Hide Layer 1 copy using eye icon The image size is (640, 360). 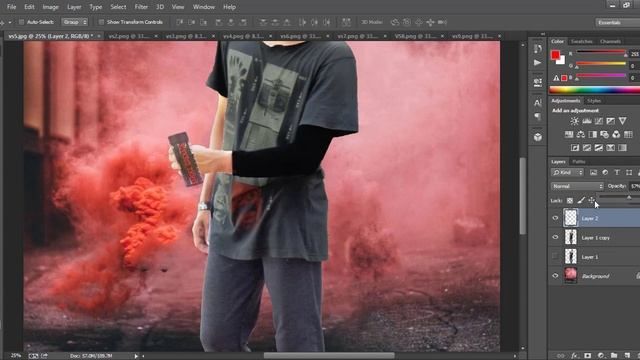pos(555,237)
